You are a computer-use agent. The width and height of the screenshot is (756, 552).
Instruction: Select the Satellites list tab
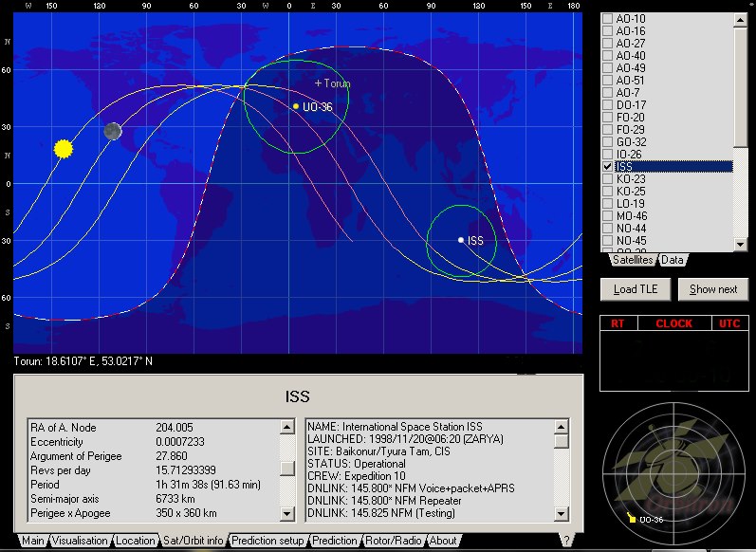pyautogui.click(x=633, y=260)
